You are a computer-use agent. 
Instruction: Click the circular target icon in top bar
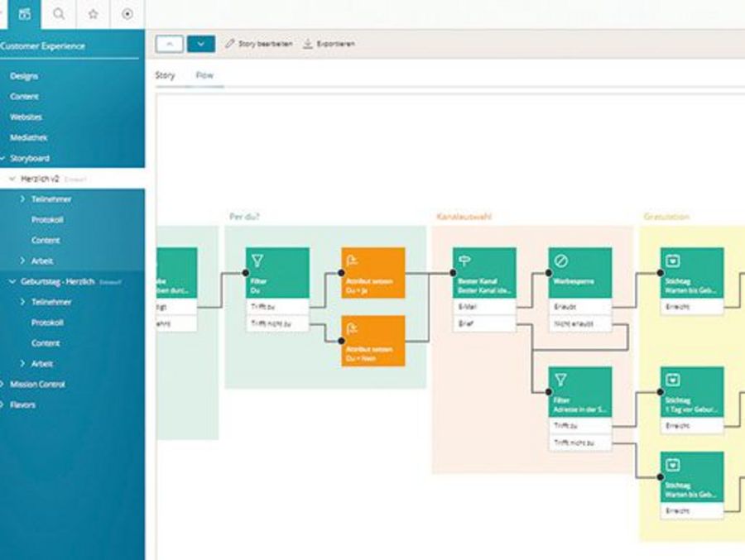click(x=127, y=14)
